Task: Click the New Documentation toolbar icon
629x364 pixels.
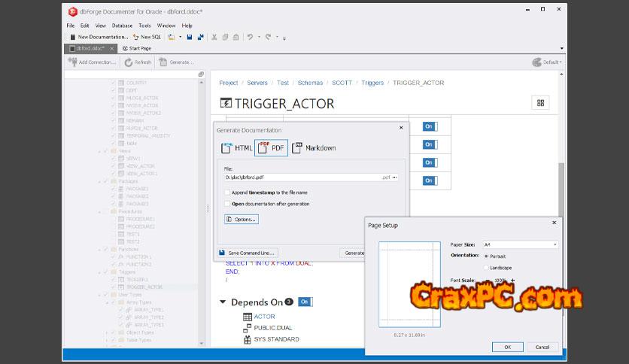Action: coord(72,36)
